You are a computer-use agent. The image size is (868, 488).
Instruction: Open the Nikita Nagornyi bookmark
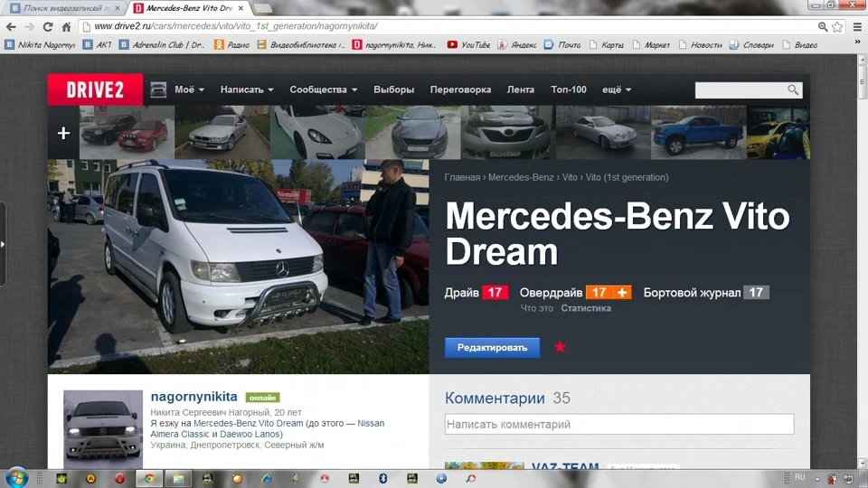pos(40,45)
